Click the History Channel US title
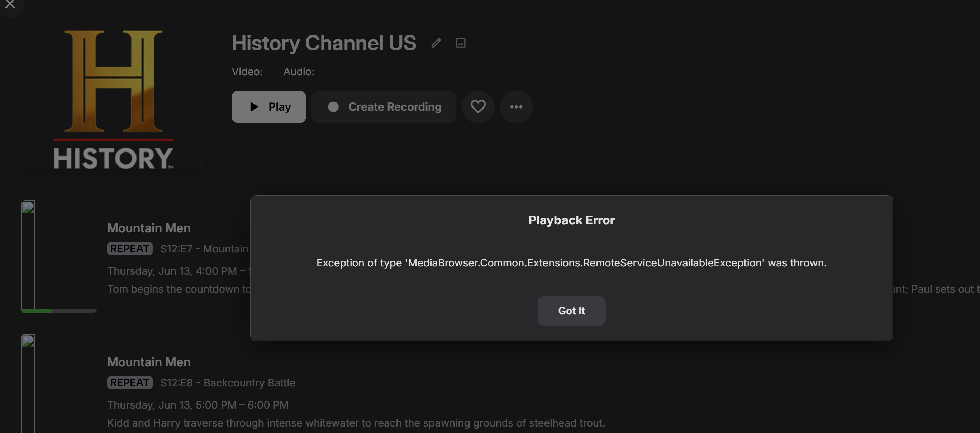Image resolution: width=980 pixels, height=433 pixels. [324, 43]
